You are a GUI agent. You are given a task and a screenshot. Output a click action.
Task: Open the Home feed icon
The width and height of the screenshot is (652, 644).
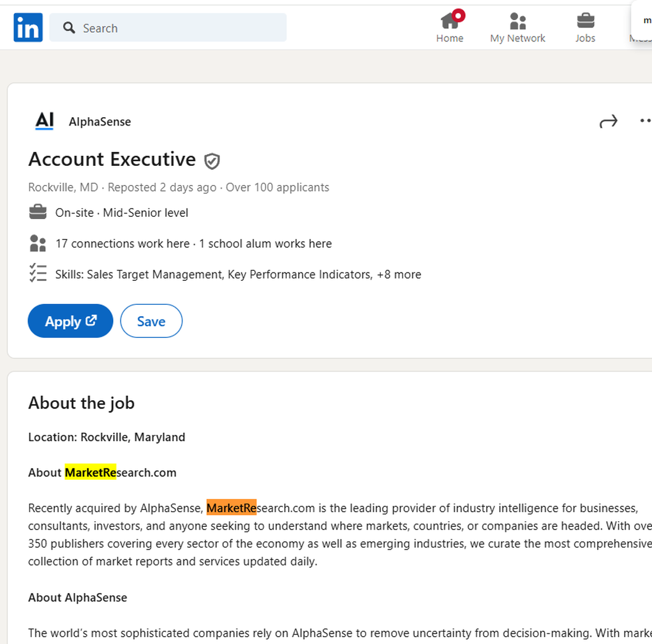point(450,21)
